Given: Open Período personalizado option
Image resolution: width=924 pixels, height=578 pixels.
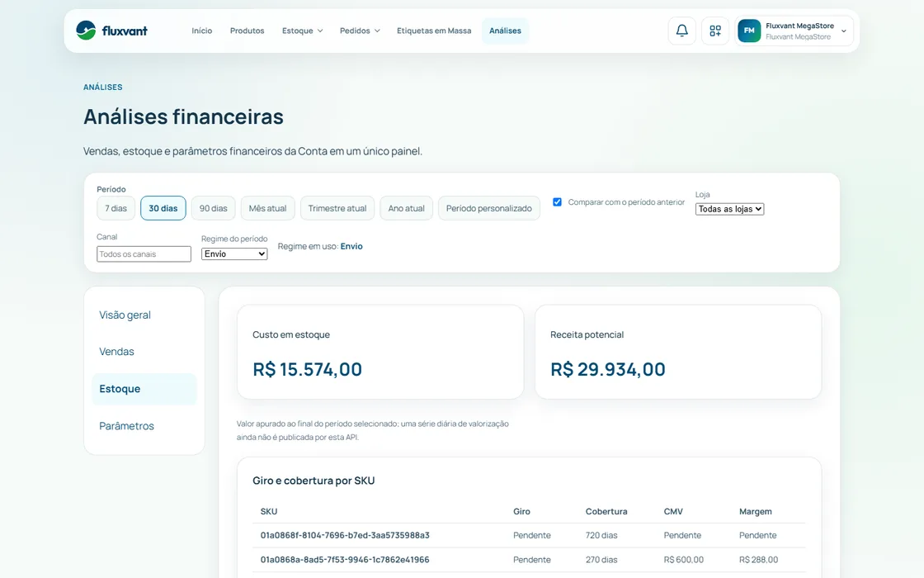Looking at the screenshot, I should click(489, 208).
